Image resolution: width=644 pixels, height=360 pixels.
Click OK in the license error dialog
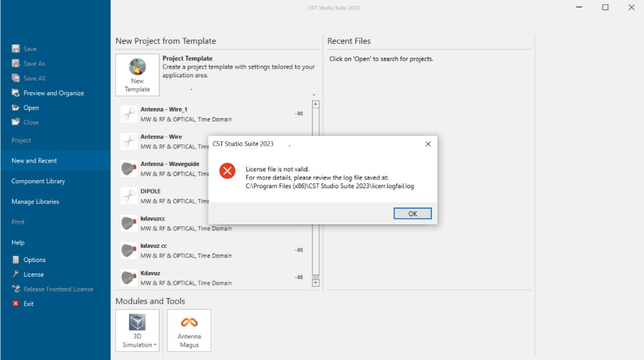(x=413, y=214)
